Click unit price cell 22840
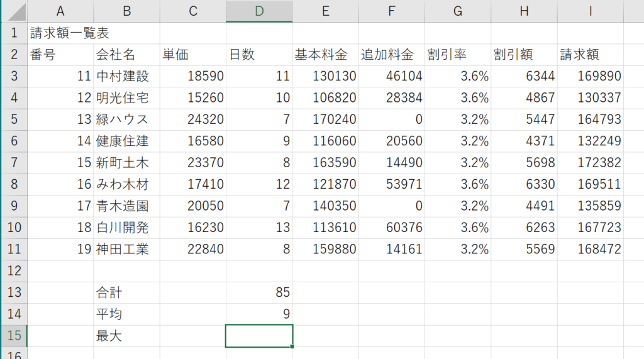The image size is (644, 359). [x=192, y=250]
